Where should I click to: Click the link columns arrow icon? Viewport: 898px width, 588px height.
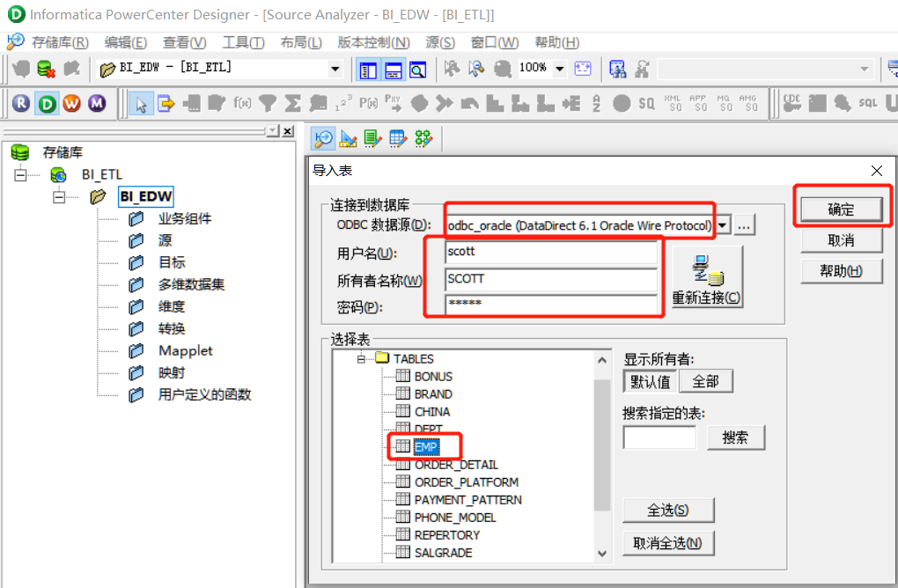click(166, 104)
